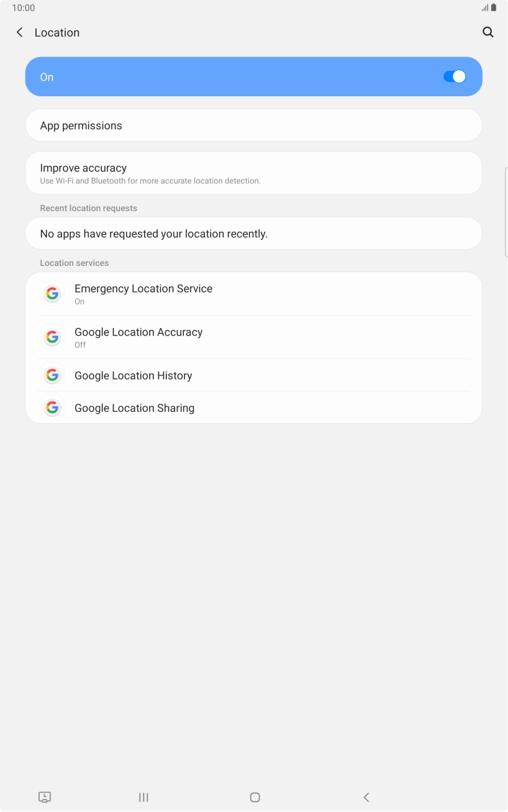Tap the Google icon beside Google Location History
The image size is (508, 812).
52,375
